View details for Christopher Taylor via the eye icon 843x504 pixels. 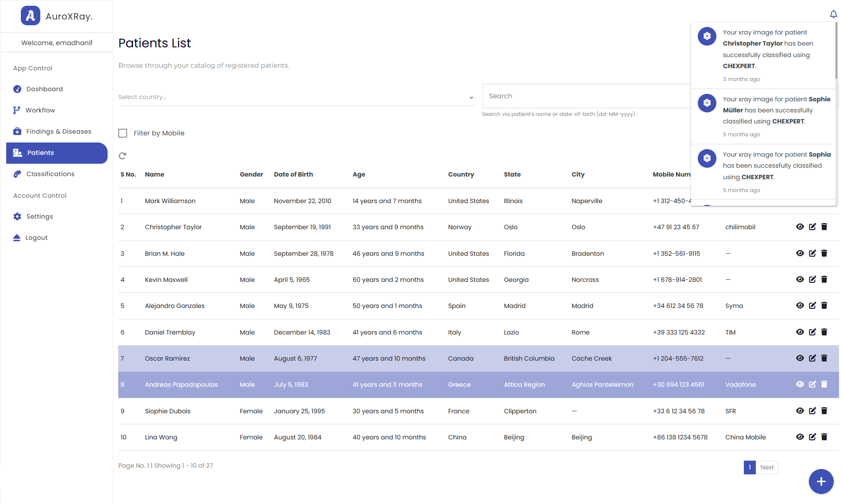800,227
